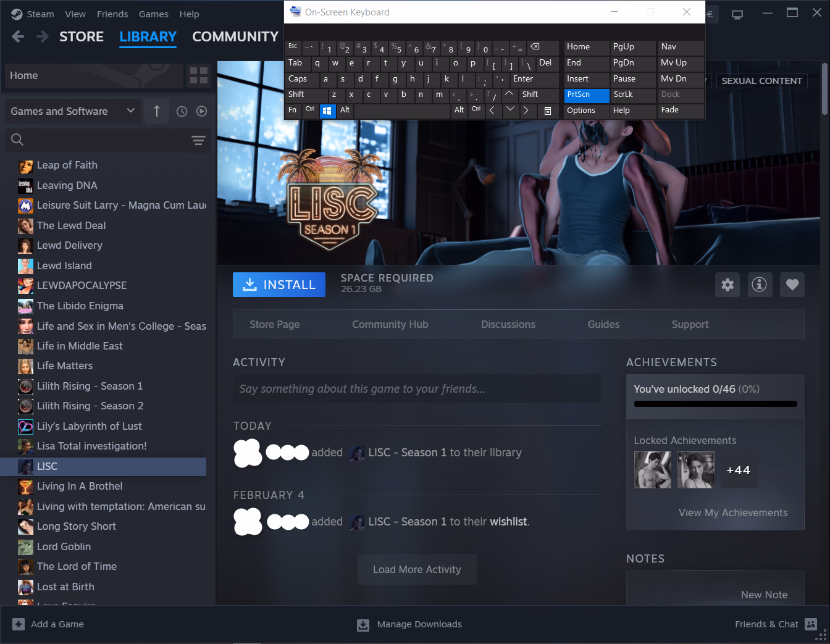Screen dimensions: 830x644
Task: Click the PrtScn key on On-Screen Keyboard
Action: (x=587, y=95)
